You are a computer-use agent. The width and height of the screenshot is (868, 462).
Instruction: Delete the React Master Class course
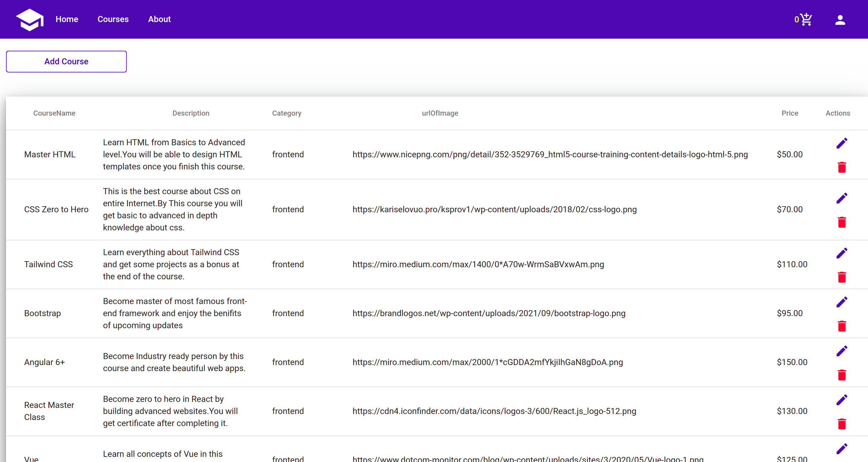[842, 424]
